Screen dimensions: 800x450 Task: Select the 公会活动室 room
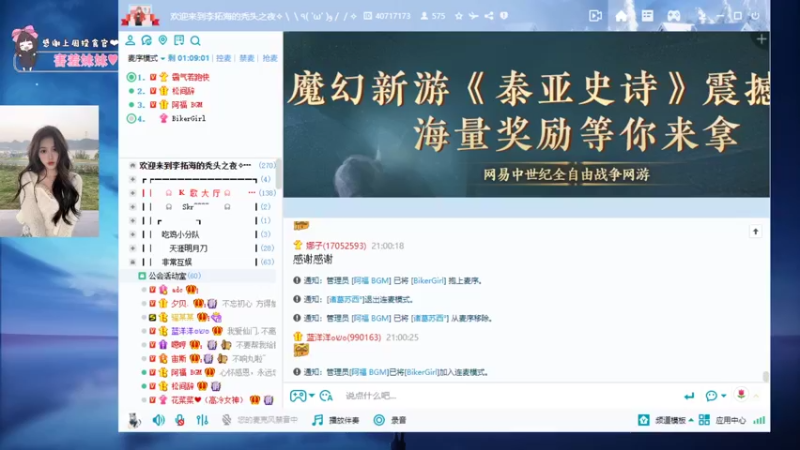[167, 276]
